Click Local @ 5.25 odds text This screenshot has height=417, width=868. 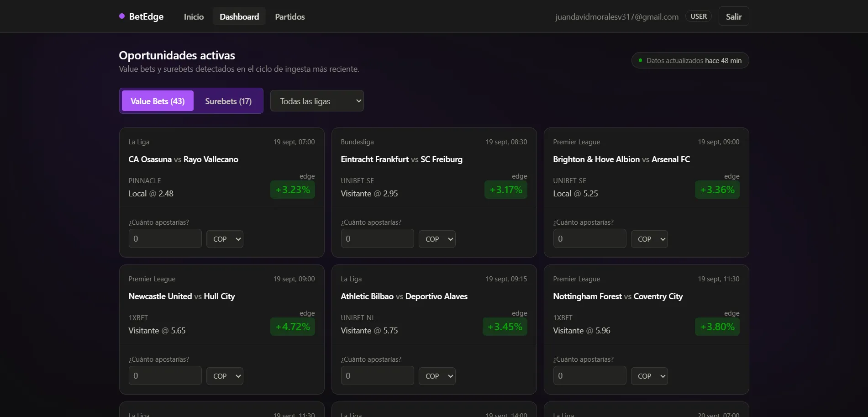coord(575,194)
